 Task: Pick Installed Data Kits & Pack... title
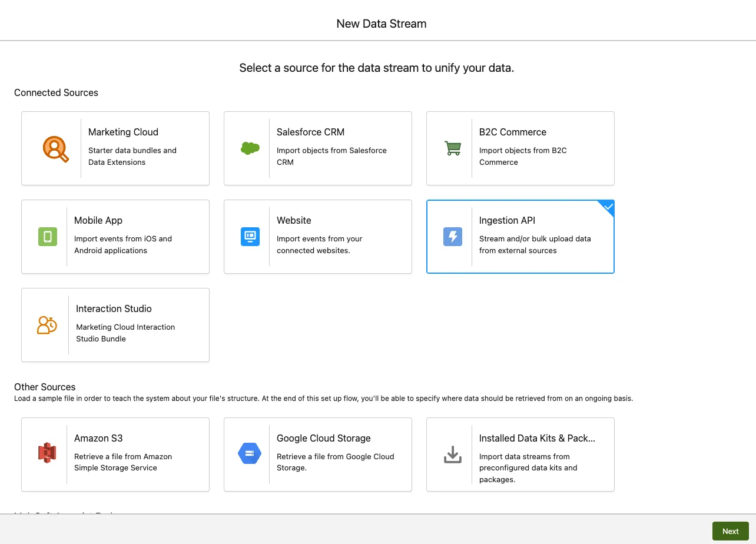click(x=538, y=438)
